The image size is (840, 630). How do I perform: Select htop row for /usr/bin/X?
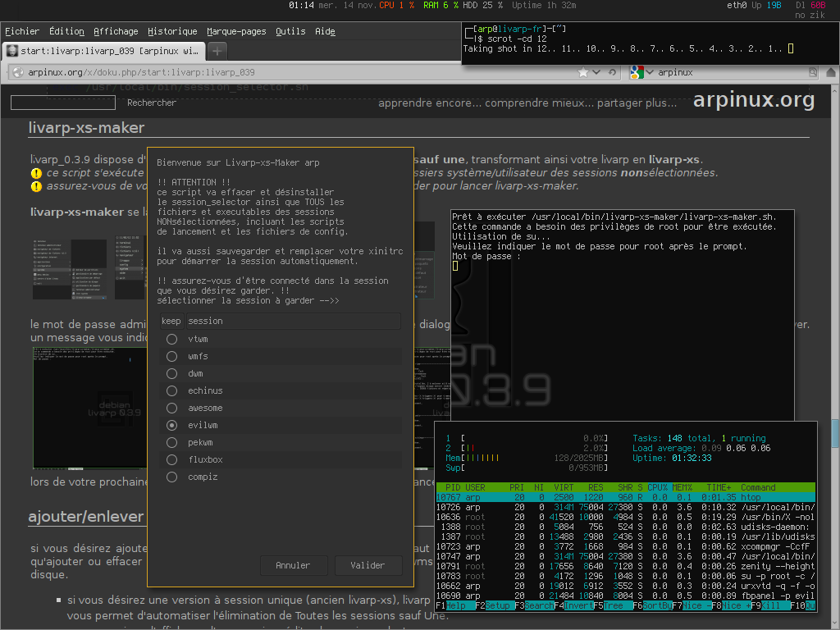coord(626,517)
